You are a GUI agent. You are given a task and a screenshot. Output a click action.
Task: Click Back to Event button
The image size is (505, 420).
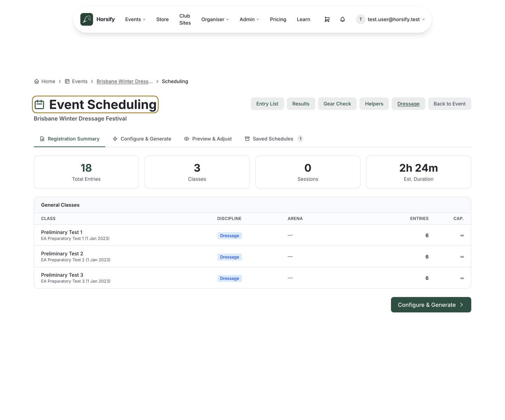click(x=450, y=104)
